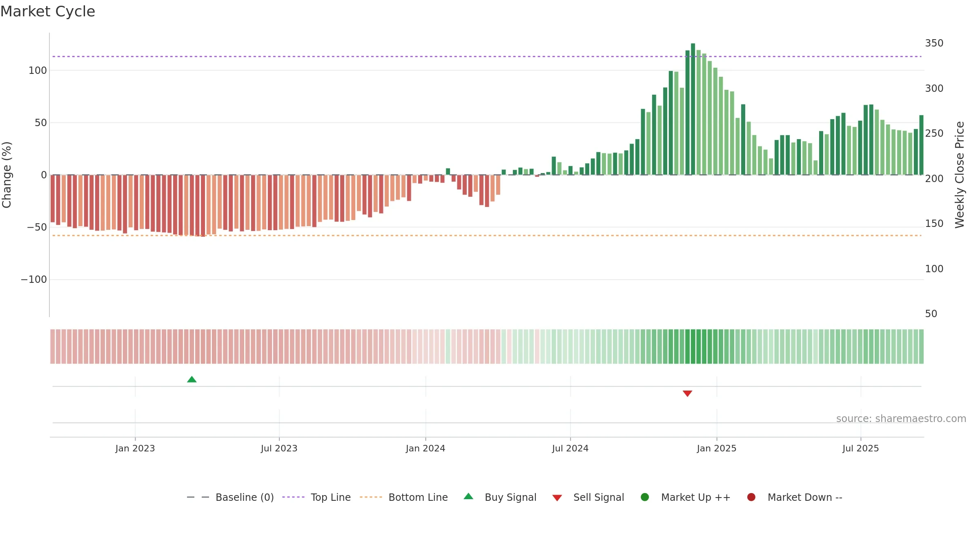Toggle the Bottom Line legend entry
This screenshot has height=551, width=980.
click(x=404, y=497)
